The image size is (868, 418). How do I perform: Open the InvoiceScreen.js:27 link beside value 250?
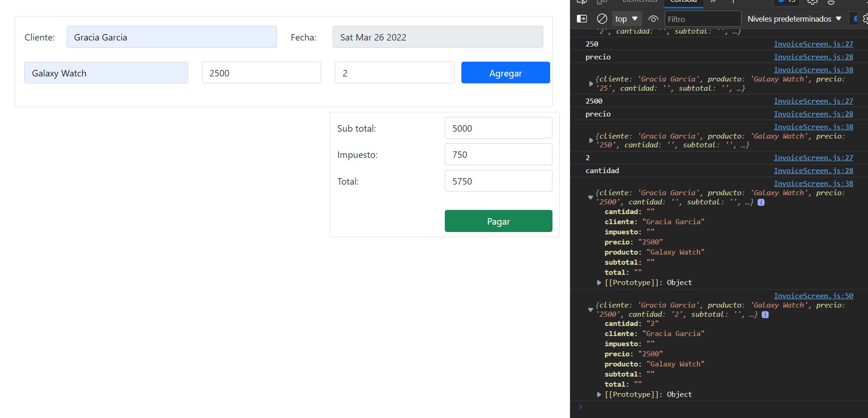pos(813,44)
